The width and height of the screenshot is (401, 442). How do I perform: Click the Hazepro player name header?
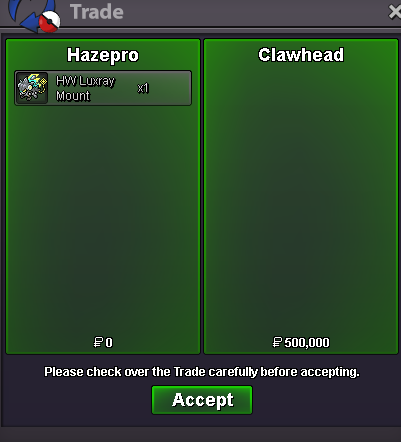tap(103, 55)
